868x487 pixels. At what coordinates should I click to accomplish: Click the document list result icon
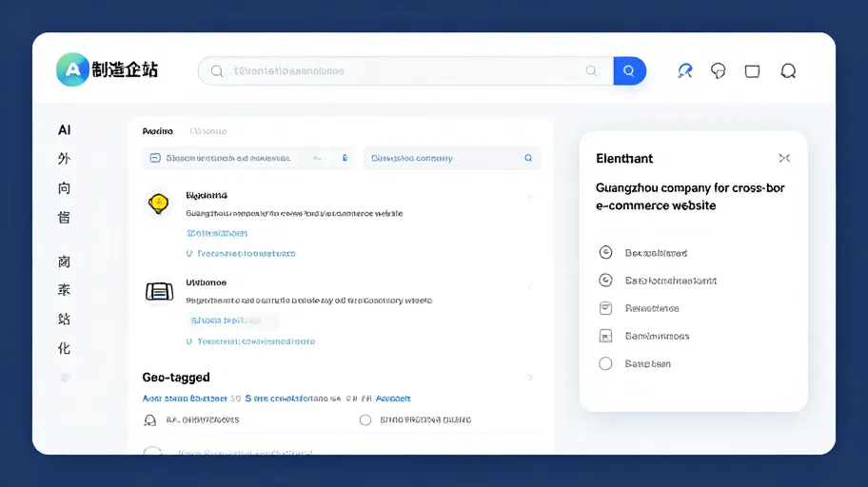coord(160,291)
